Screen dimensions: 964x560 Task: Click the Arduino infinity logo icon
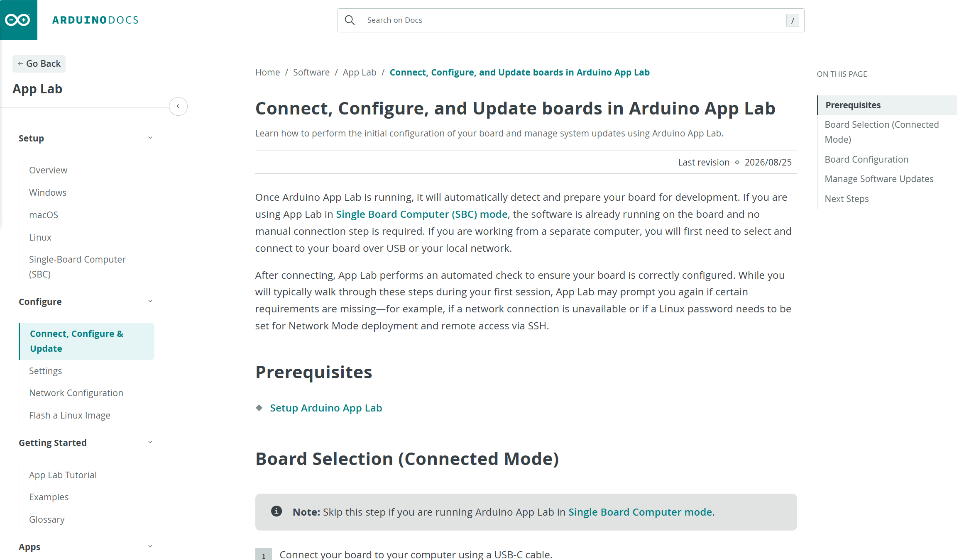[x=17, y=20]
